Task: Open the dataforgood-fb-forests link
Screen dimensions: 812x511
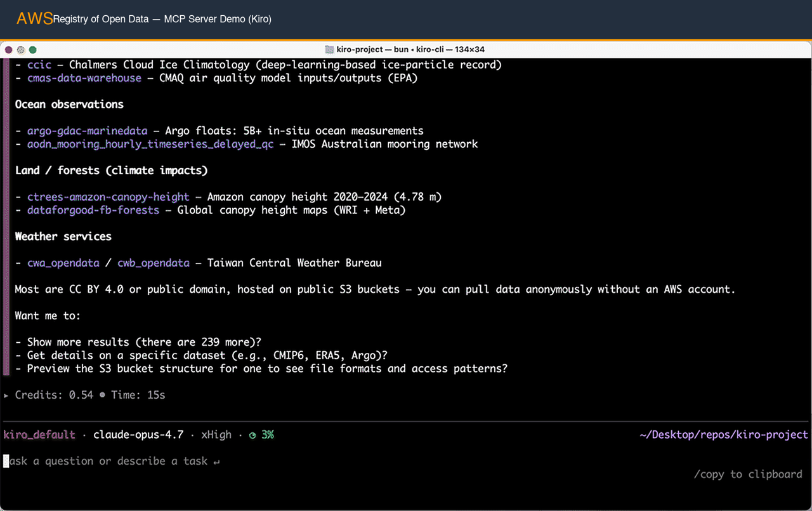Action: (93, 210)
